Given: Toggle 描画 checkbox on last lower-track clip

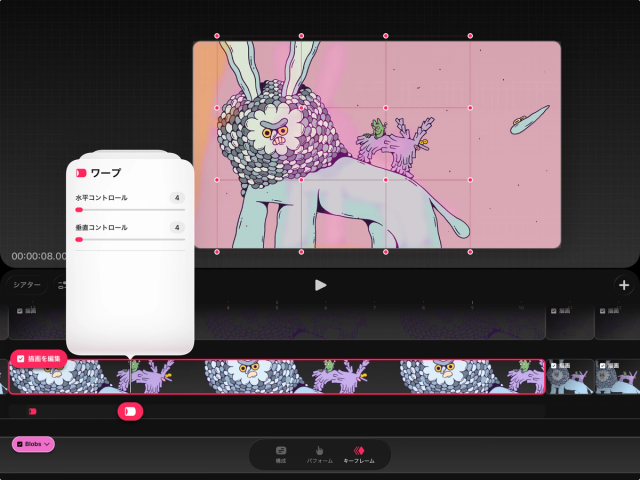Looking at the screenshot, I should [602, 366].
